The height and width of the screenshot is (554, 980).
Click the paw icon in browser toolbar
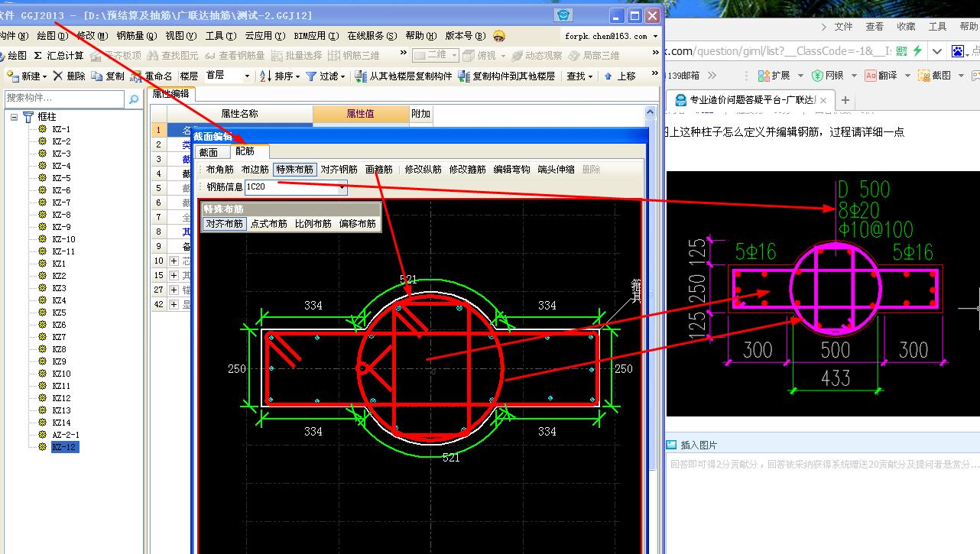(x=959, y=51)
